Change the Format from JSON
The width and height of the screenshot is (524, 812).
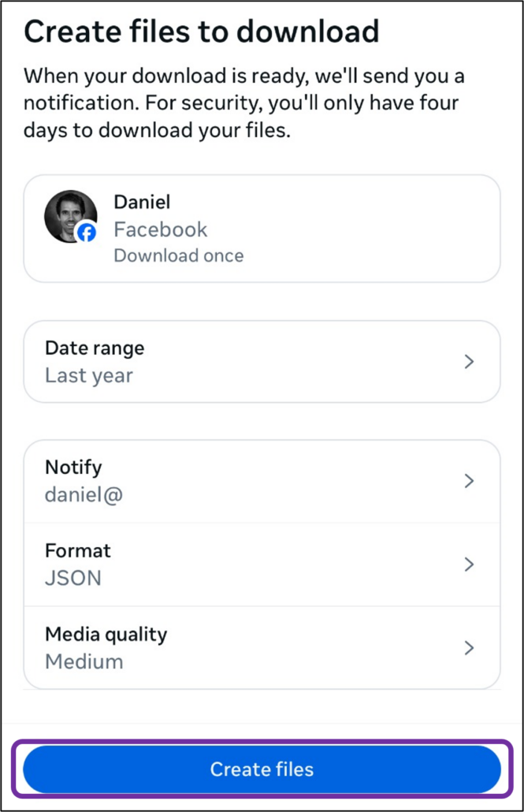tap(262, 564)
